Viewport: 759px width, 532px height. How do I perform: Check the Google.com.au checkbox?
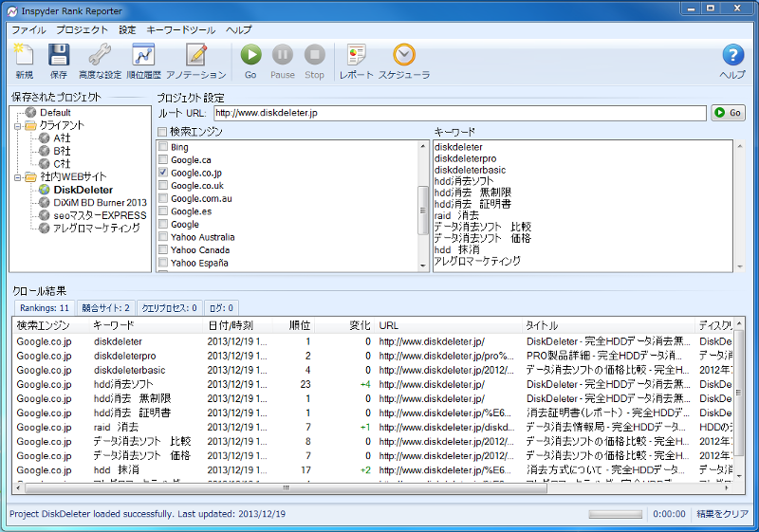163,198
